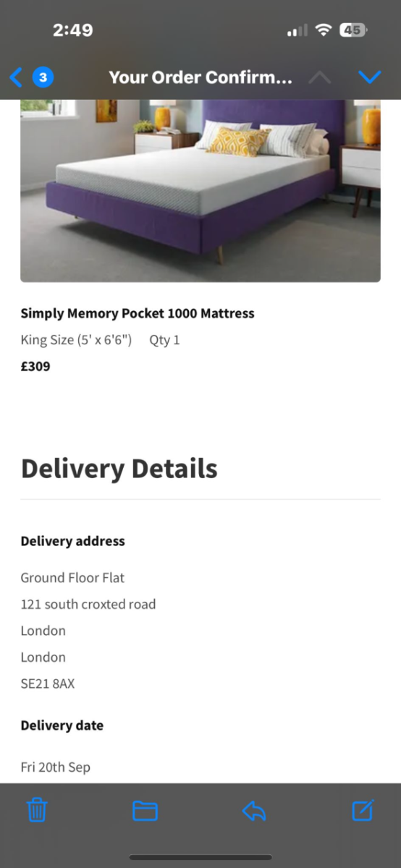This screenshot has width=401, height=868.
Task: Select the 121 south croxted road address
Action: 88,604
